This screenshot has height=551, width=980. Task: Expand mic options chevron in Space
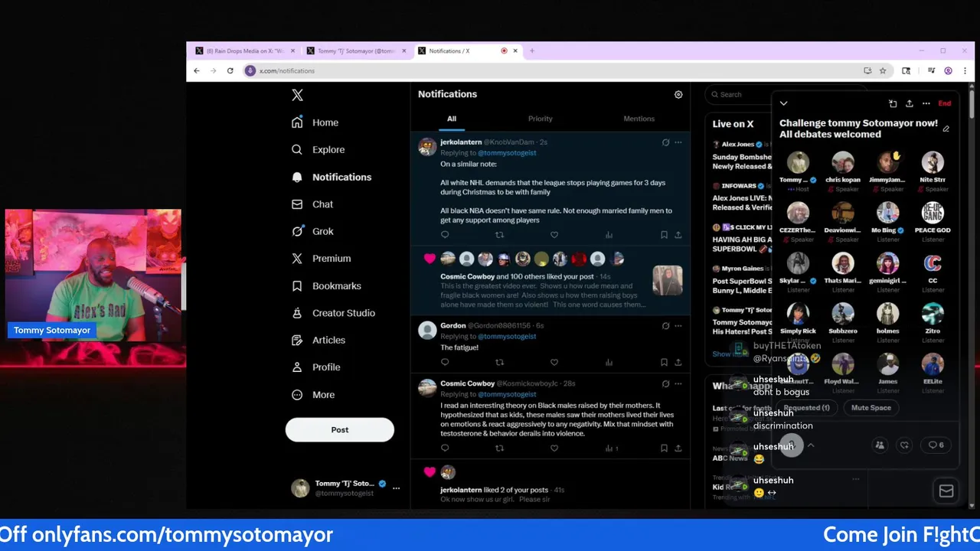[811, 445]
